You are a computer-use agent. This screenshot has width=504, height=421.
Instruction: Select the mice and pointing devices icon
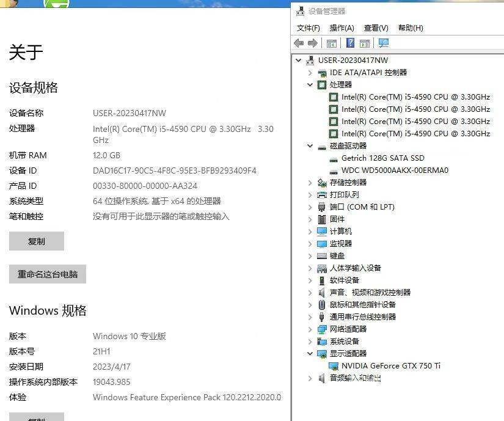pos(322,305)
